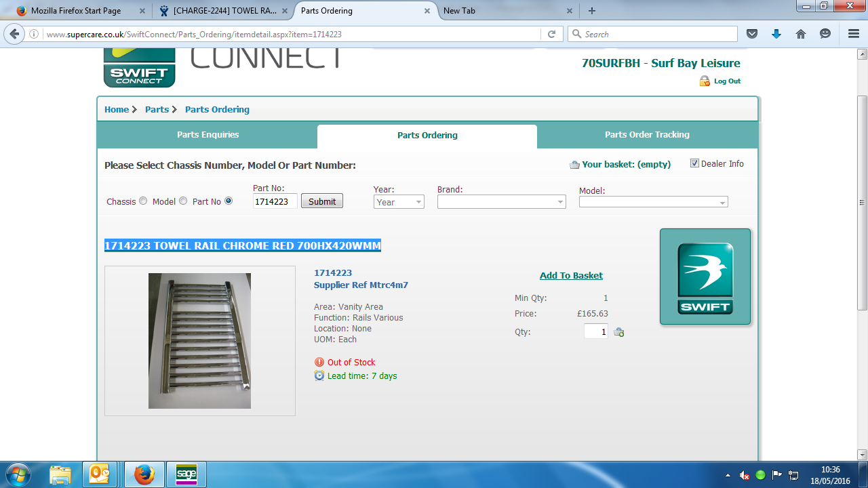The image size is (868, 488).
Task: Click the Firefox search box
Action: click(652, 34)
